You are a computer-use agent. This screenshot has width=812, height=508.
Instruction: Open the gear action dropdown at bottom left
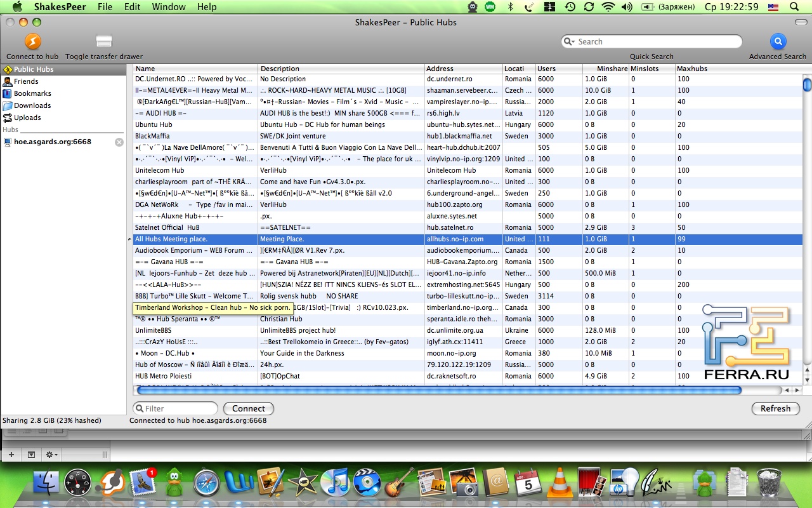pos(51,455)
